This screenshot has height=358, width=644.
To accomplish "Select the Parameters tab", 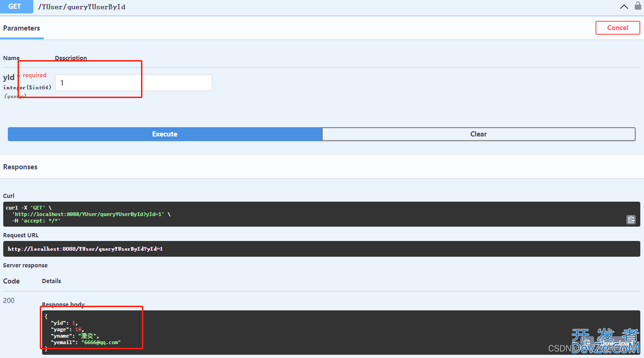I will tap(22, 28).
